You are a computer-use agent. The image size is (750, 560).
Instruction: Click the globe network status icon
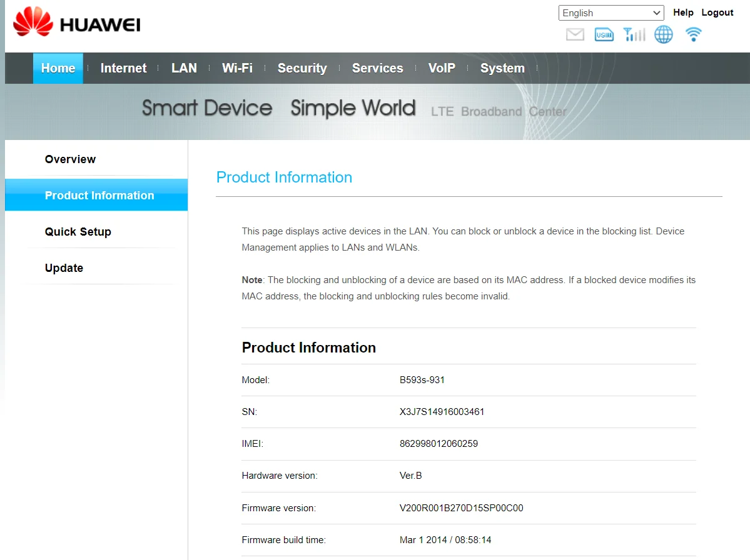tap(664, 34)
